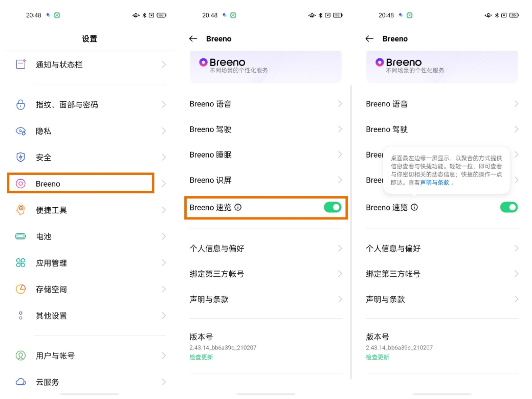This screenshot has width=532, height=399.
Task: Tap the app management icon
Action: click(x=21, y=263)
